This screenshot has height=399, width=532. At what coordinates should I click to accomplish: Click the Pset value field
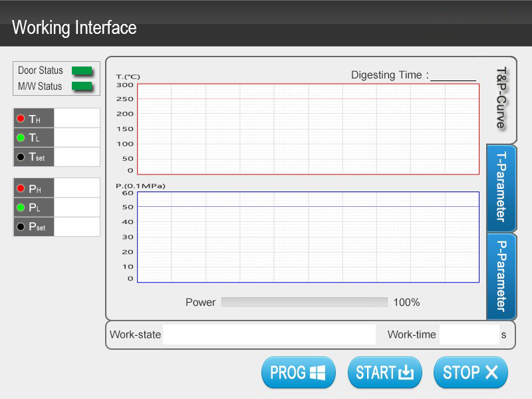[x=76, y=226]
